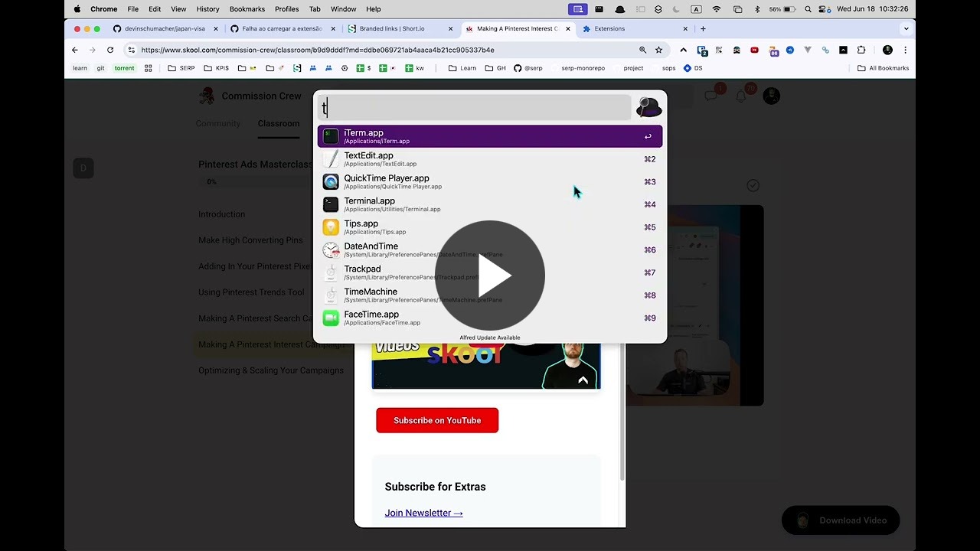Image resolution: width=980 pixels, height=551 pixels.
Task: Follow the Join Newsletter link
Action: (x=423, y=513)
